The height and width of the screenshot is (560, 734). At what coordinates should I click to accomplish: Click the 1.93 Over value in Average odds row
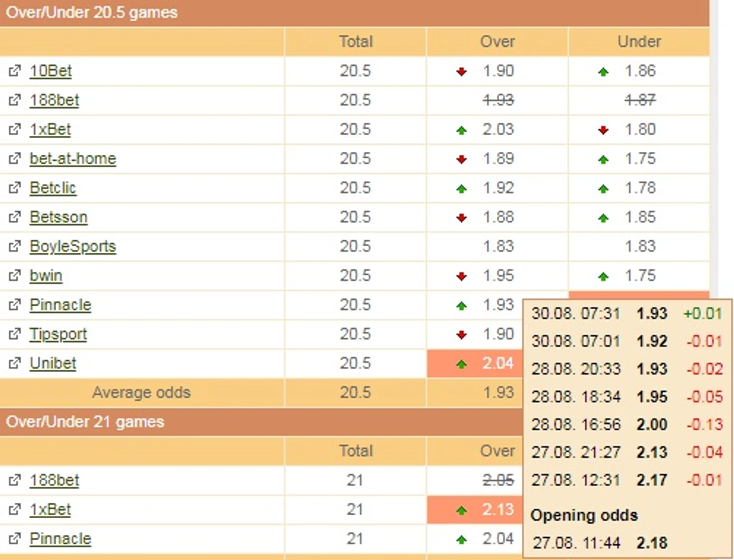pos(498,393)
